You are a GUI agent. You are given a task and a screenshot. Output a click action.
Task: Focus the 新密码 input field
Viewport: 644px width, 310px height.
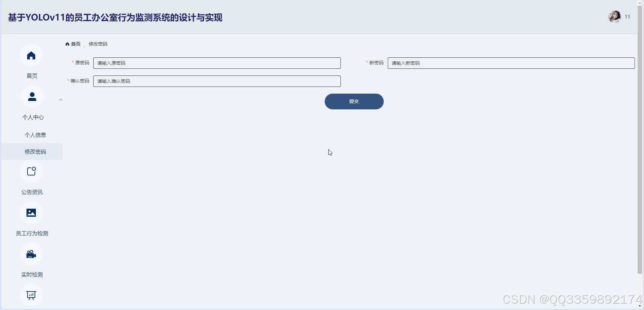click(511, 63)
